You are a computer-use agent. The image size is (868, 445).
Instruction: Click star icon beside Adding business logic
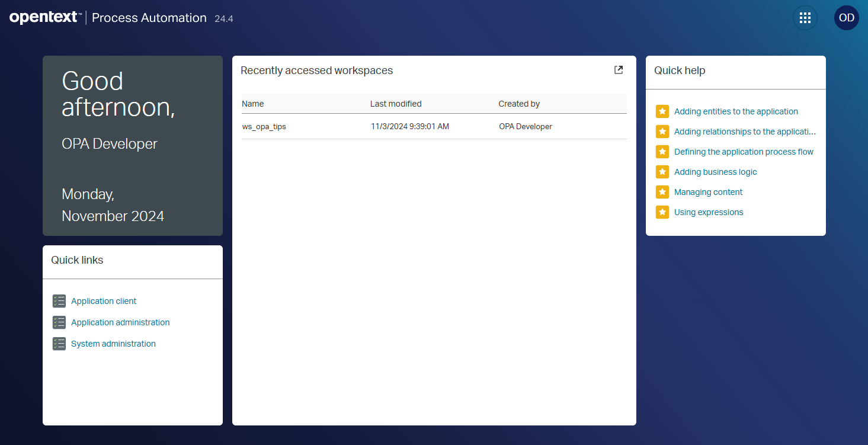[662, 172]
